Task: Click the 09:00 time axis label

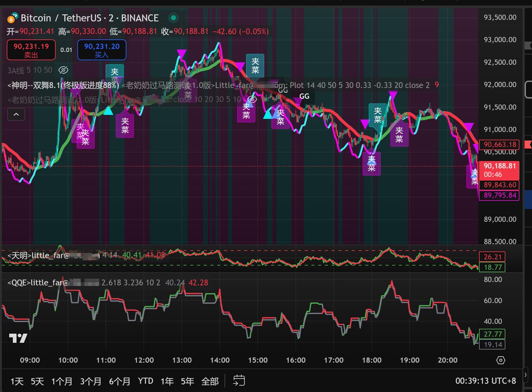Action: point(30,360)
